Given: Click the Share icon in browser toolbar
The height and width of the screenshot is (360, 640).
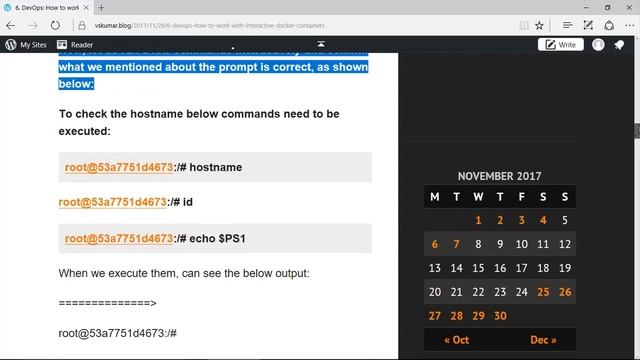Looking at the screenshot, I should [609, 25].
